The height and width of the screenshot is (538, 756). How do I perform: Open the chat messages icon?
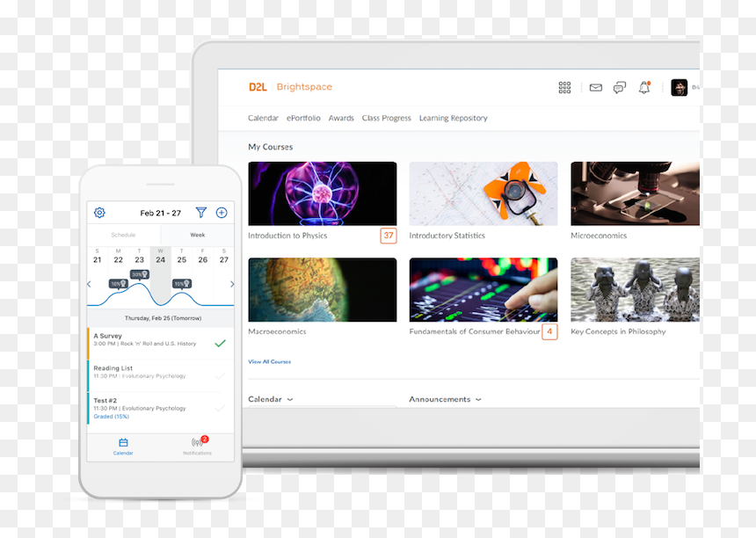pyautogui.click(x=620, y=87)
